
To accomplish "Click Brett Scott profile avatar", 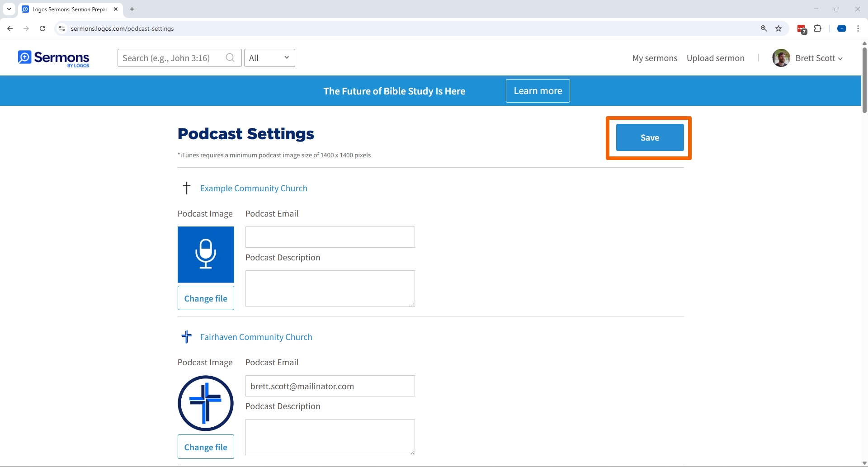I will click(x=781, y=58).
